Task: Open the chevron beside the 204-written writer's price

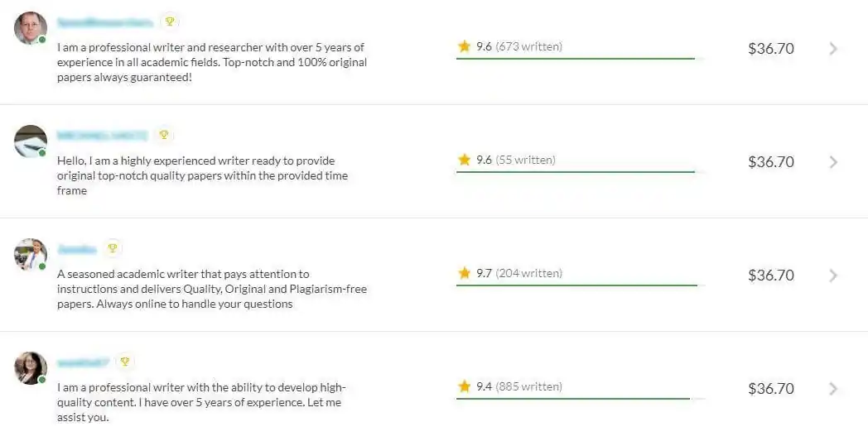Action: [x=833, y=276]
